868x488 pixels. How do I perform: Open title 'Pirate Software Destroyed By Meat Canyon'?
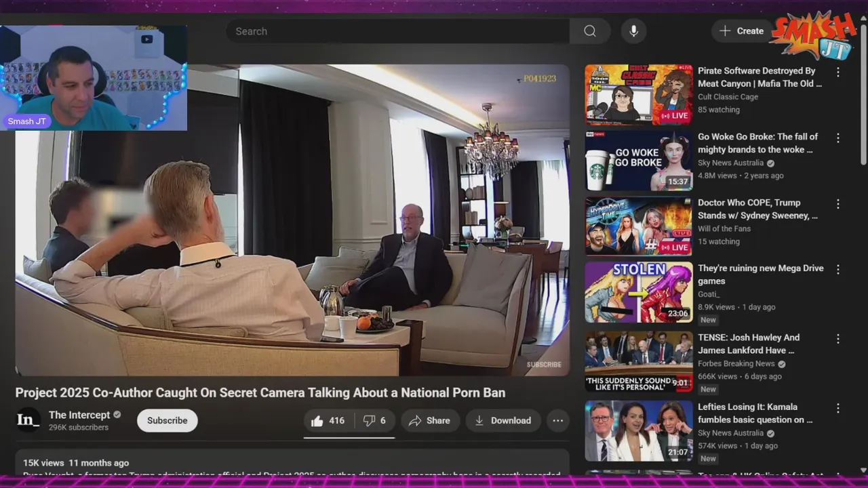pos(759,77)
